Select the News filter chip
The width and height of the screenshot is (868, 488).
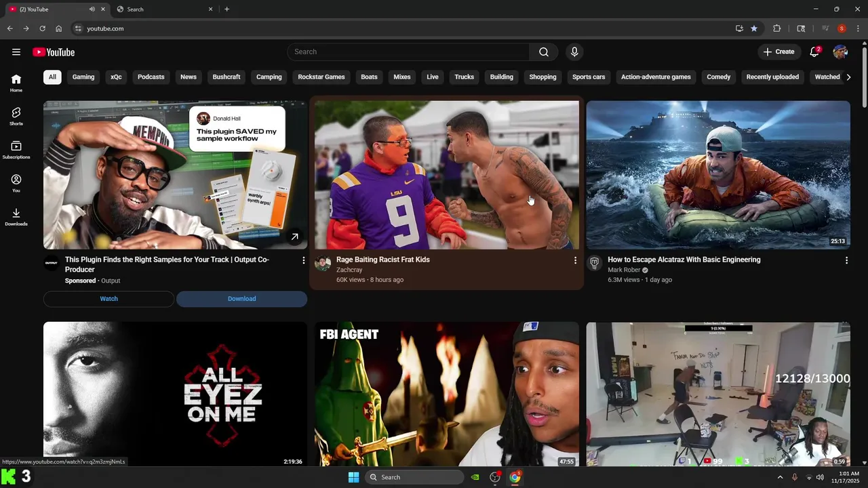click(189, 77)
